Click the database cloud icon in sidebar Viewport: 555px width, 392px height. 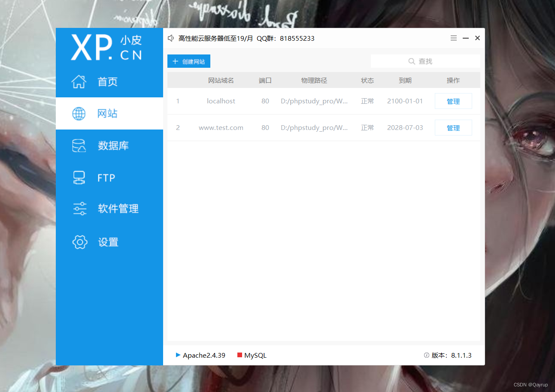coord(79,146)
